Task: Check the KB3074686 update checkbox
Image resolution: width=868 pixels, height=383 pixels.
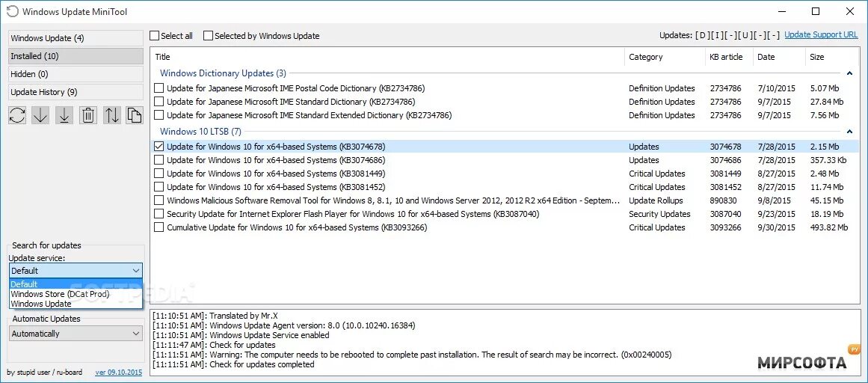Action: [159, 159]
